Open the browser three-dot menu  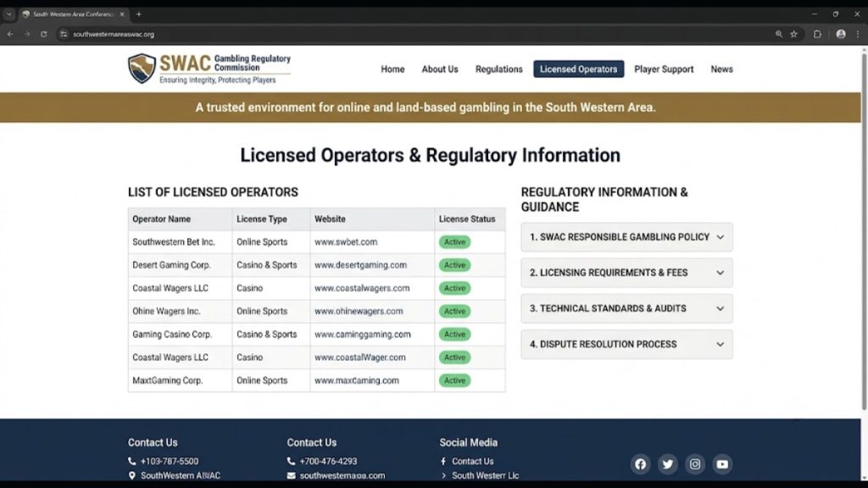(x=858, y=34)
